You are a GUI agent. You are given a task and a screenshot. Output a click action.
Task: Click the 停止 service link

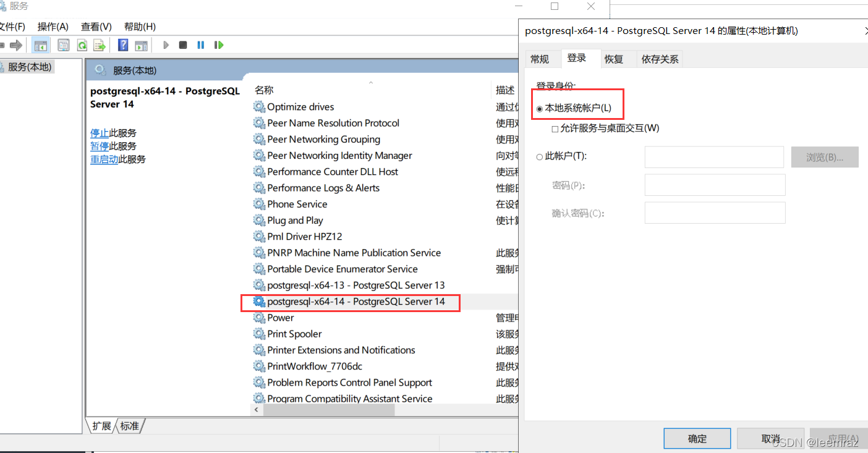coord(100,133)
